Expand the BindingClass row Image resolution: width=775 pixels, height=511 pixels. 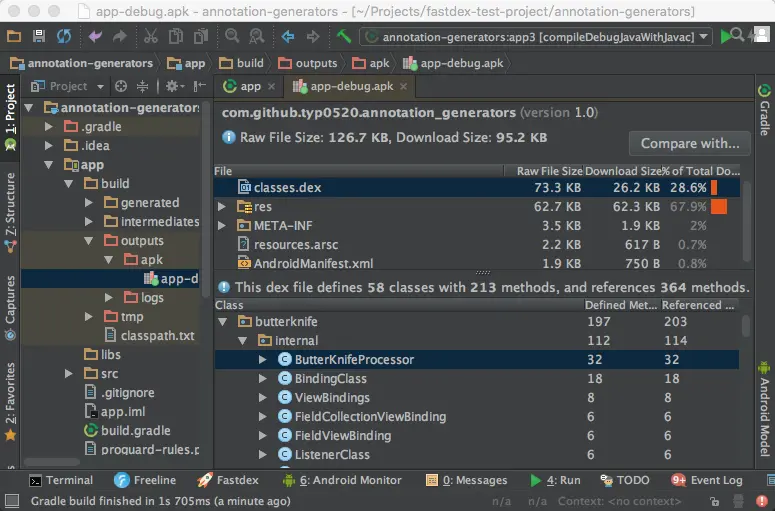coord(263,379)
